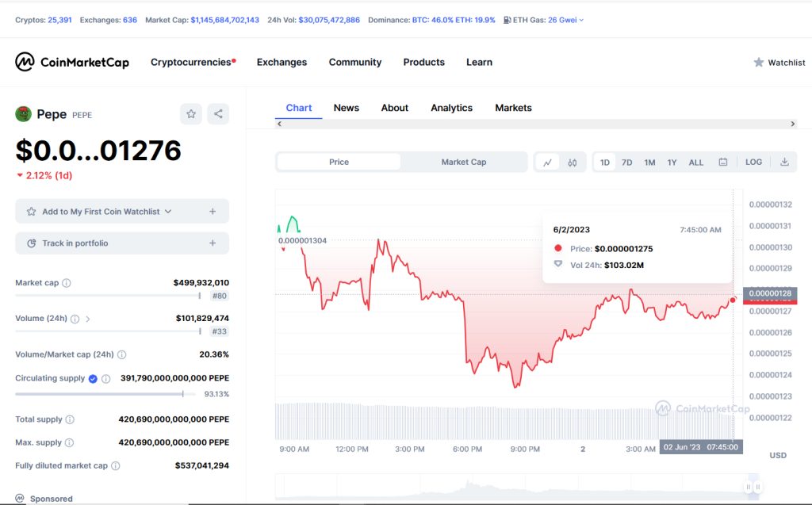Image resolution: width=812 pixels, height=505 pixels.
Task: Click the Pepe coin avatar icon
Action: tap(23, 114)
